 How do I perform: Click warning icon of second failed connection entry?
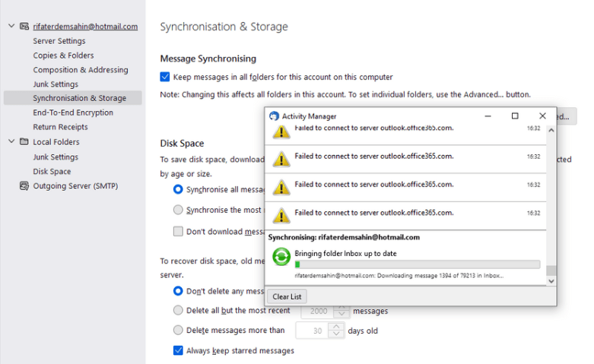[x=281, y=160]
